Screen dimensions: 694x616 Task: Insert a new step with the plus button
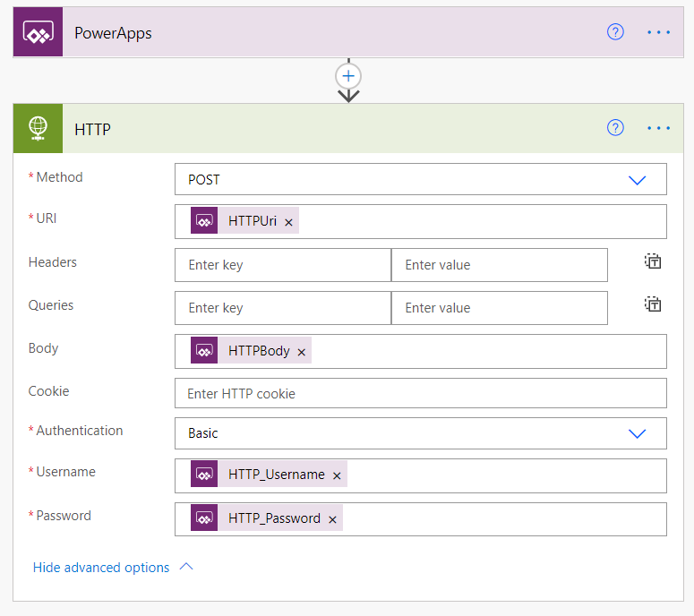tap(348, 75)
